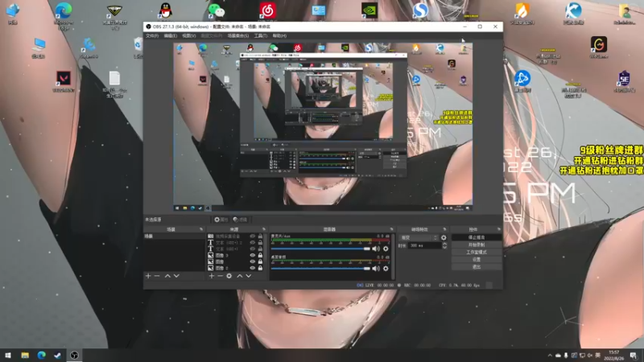Image resolution: width=644 pixels, height=362 pixels.
Task: Select the 场景 entry in scenes list
Action: (x=174, y=237)
